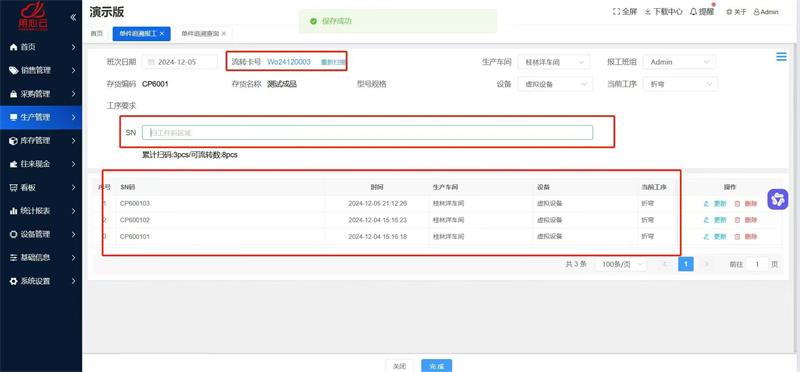Click the purple floating assistant icon
The height and width of the screenshot is (372, 800).
tap(778, 200)
